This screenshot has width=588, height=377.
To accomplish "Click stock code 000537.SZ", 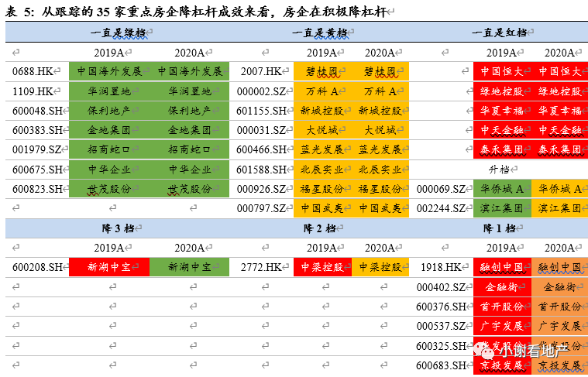I will click(441, 326).
